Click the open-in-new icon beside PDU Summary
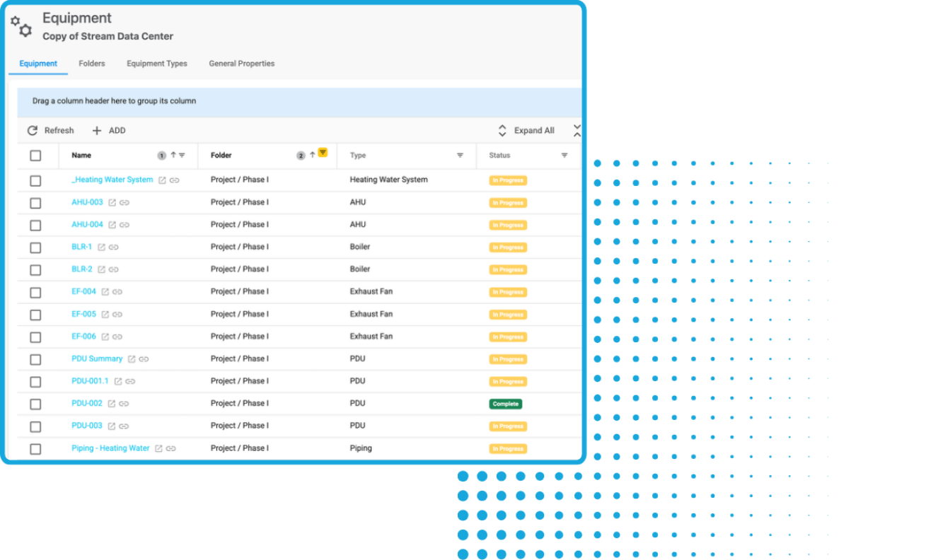 click(x=132, y=359)
